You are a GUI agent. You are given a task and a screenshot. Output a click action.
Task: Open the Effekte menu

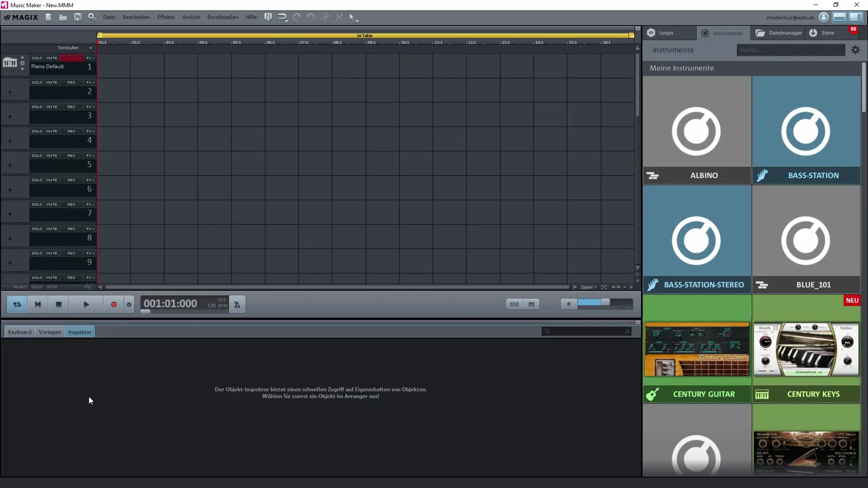[x=166, y=17]
